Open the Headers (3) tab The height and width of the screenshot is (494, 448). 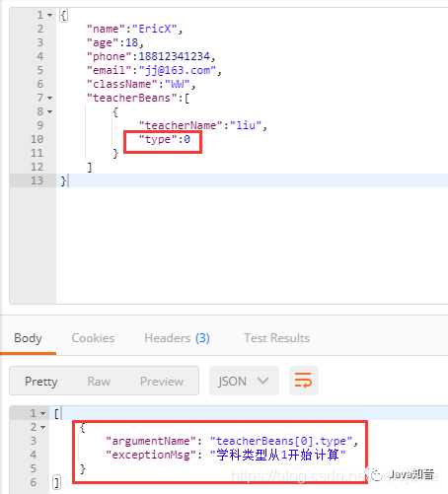177,338
